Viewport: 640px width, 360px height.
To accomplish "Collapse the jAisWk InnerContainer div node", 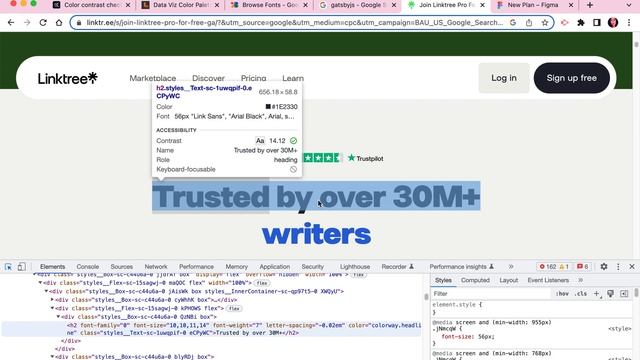I will tap(46, 291).
